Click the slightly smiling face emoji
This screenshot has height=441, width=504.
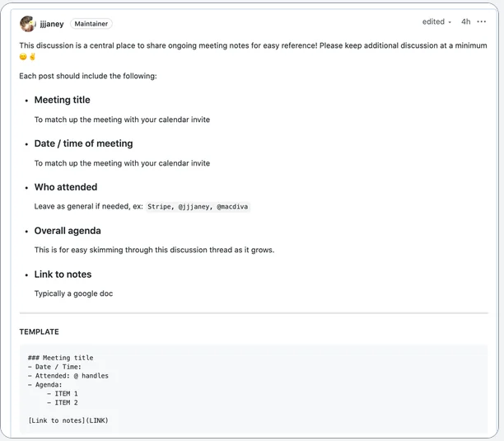[23, 57]
